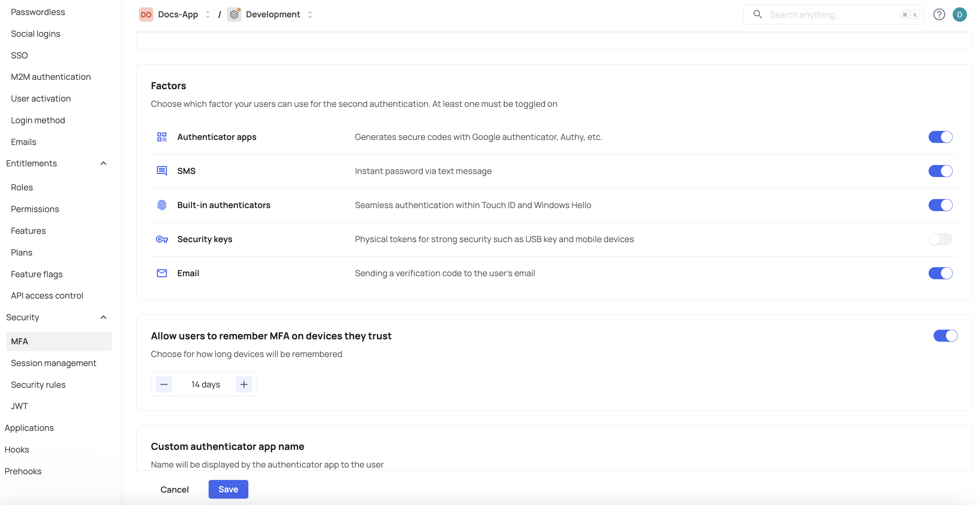Viewport: 980px width, 505px height.
Task: Cancel the MFA changes
Action: tap(174, 489)
